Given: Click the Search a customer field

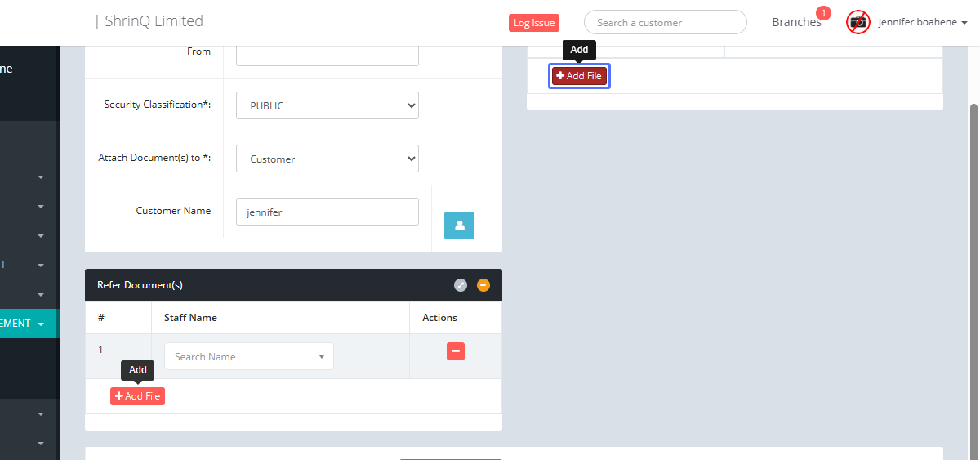Looking at the screenshot, I should 665,22.
